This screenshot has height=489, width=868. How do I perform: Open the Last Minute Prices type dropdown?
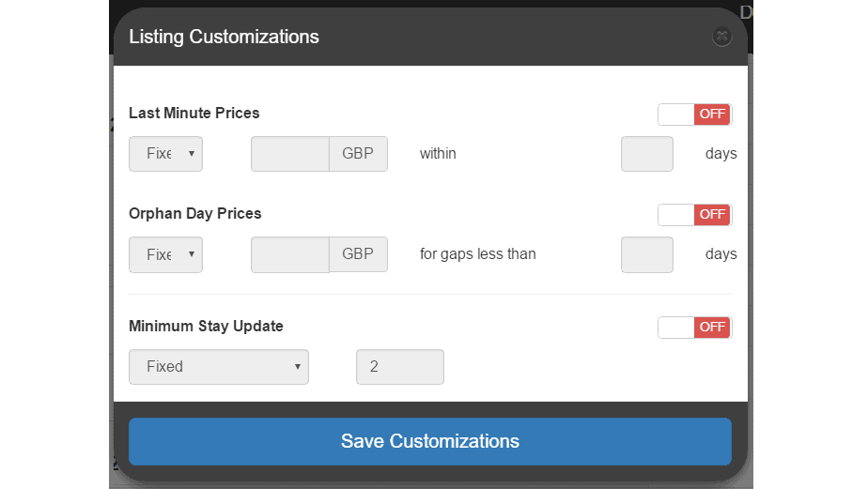click(165, 154)
